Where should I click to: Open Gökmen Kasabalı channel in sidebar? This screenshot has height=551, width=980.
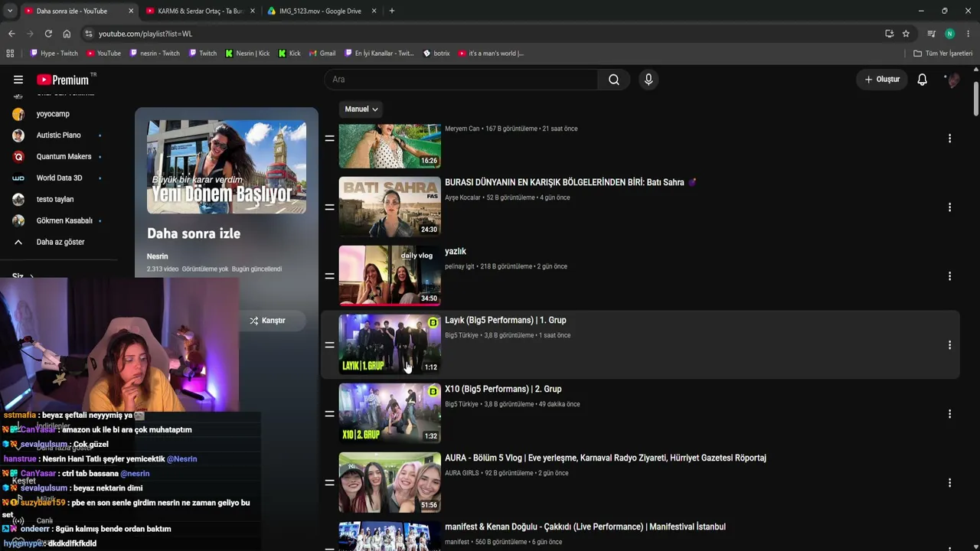[x=64, y=221]
